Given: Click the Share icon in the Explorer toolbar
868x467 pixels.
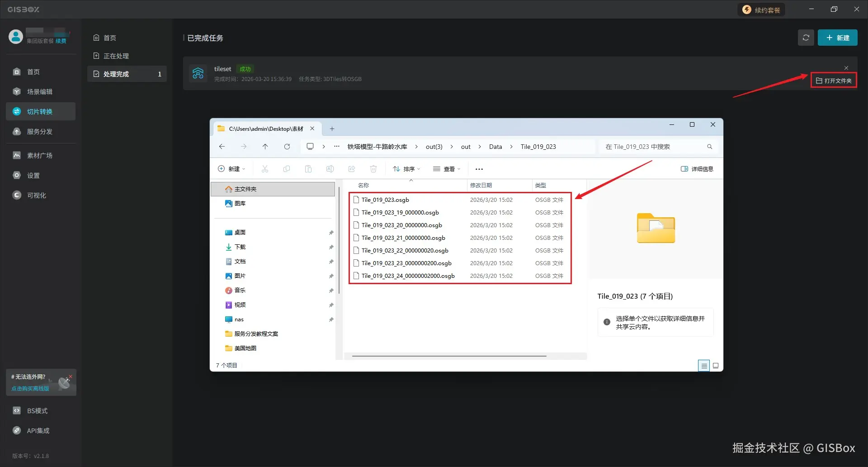Looking at the screenshot, I should (x=352, y=169).
